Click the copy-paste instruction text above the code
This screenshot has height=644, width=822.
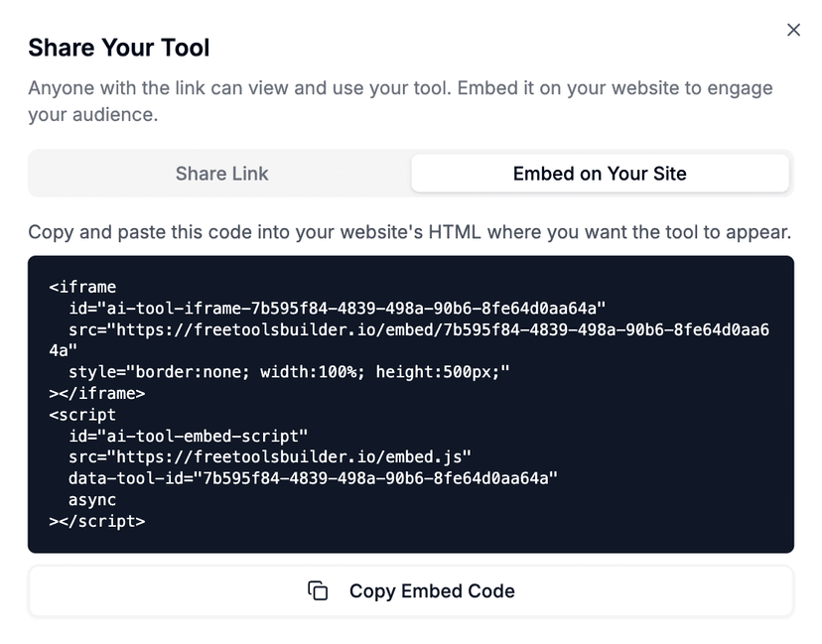[410, 231]
